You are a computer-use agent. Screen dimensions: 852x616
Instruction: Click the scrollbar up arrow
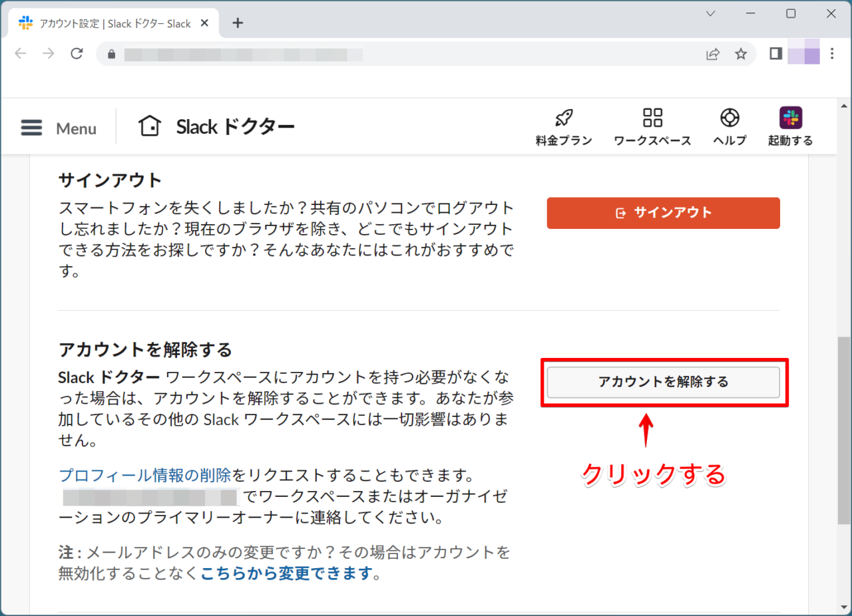pos(843,105)
